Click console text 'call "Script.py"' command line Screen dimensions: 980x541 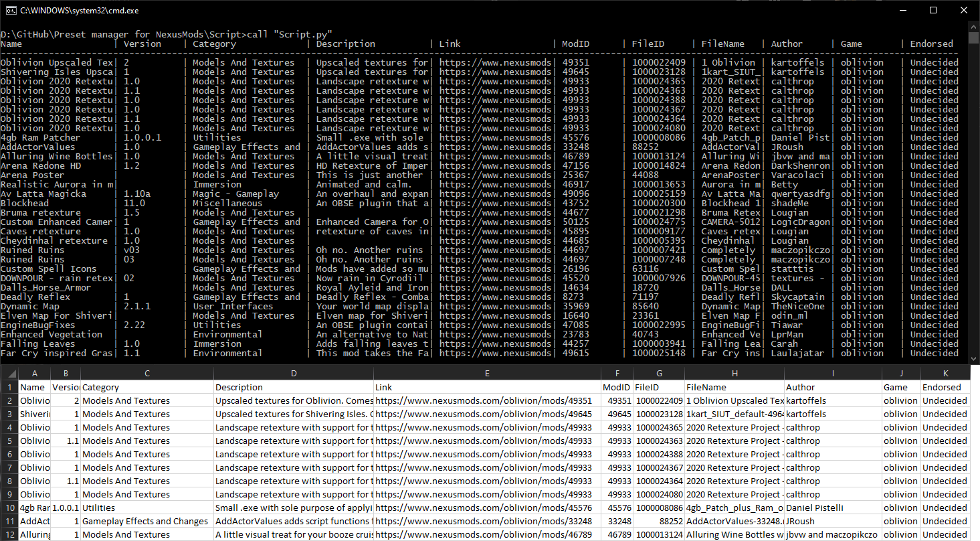click(290, 34)
